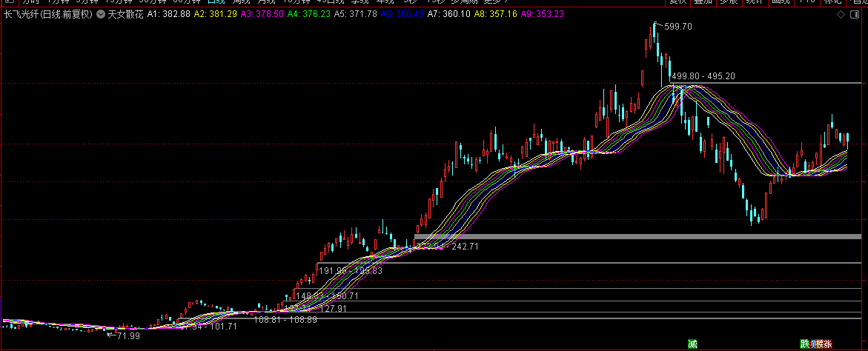Click the 191.96 - 195.83 gap label
The width and height of the screenshot is (868, 351).
pos(351,271)
